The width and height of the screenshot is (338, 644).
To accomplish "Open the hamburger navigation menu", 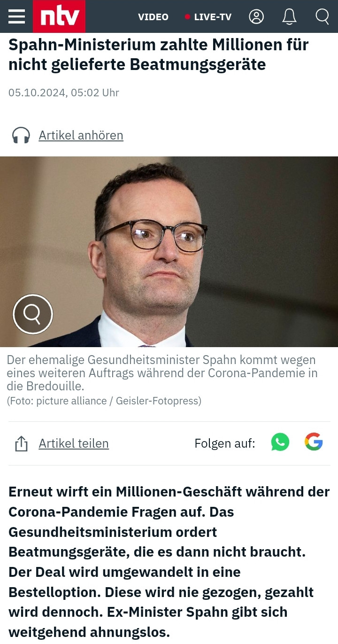I will tap(16, 16).
